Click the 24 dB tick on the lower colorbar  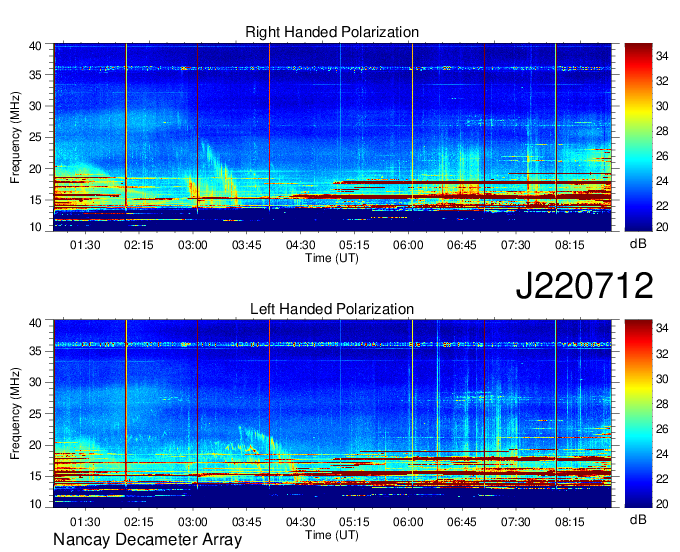click(x=661, y=454)
